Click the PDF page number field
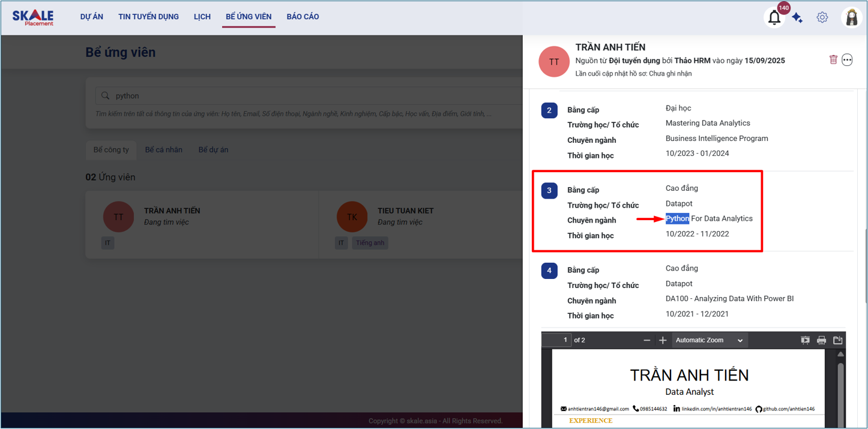 tap(556, 340)
